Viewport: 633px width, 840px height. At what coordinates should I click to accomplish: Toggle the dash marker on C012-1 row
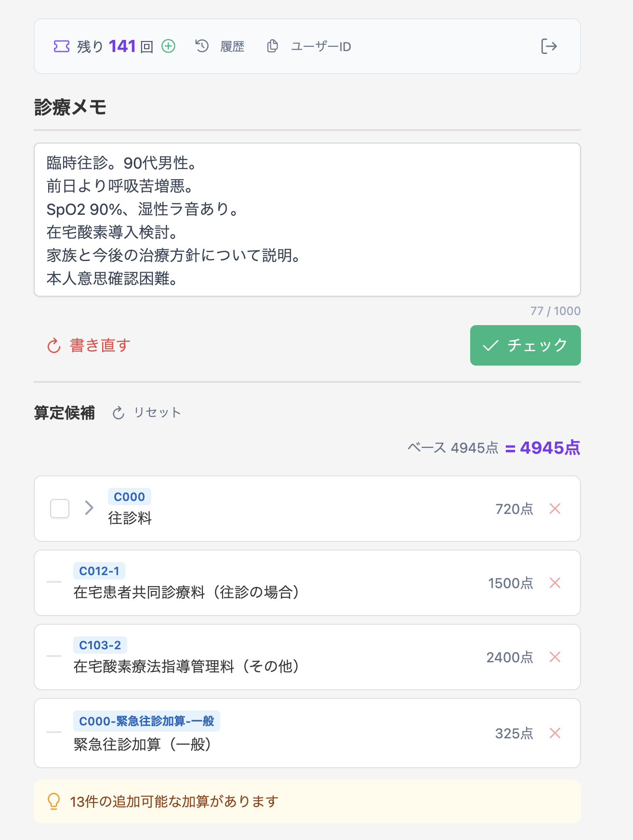click(x=54, y=582)
